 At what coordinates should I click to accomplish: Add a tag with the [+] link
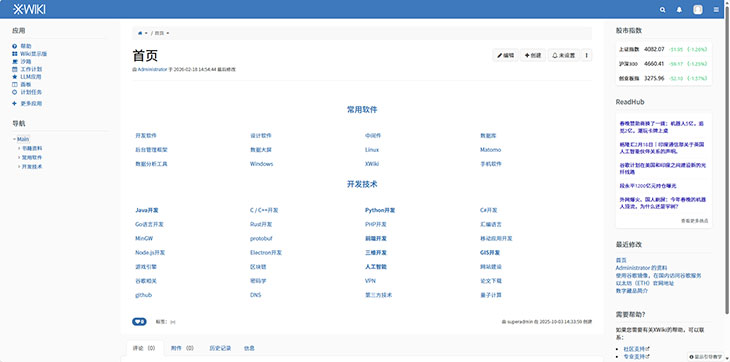(173, 322)
